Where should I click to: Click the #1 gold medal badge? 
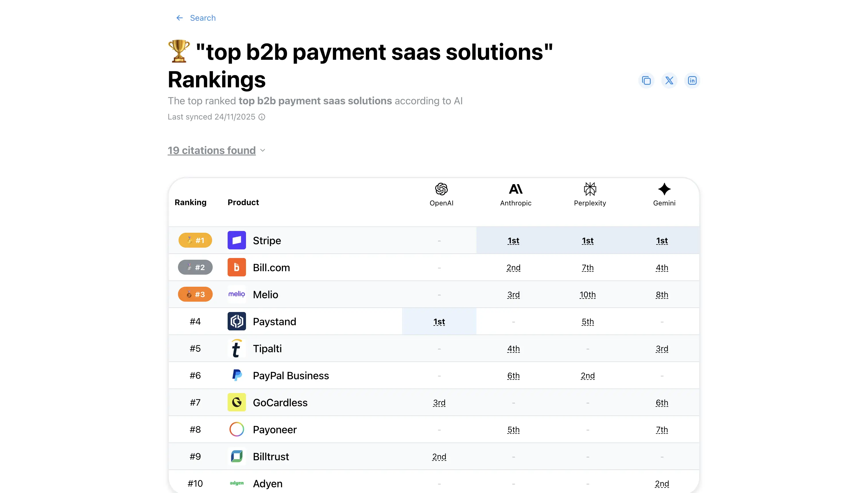195,240
